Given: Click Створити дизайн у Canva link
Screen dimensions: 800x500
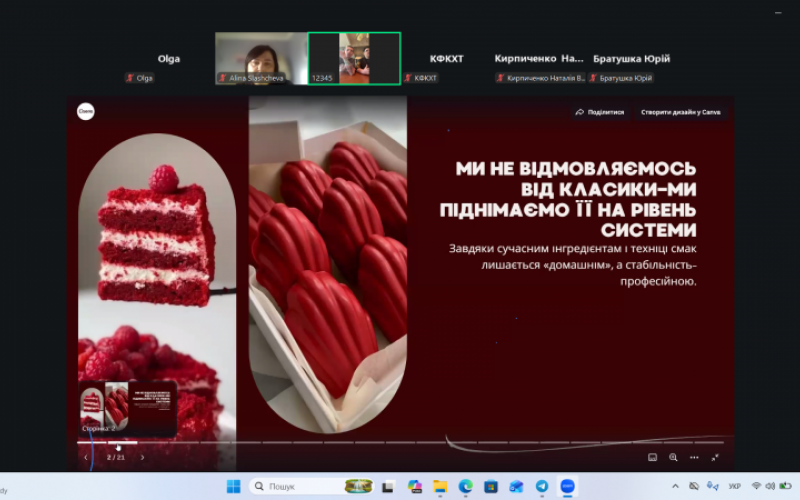Looking at the screenshot, I should tap(680, 112).
